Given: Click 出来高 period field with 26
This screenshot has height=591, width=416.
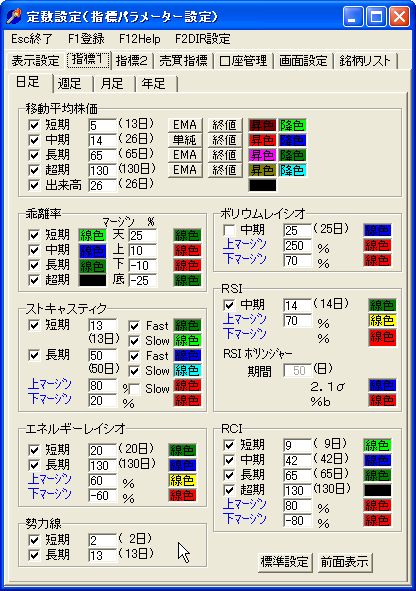Looking at the screenshot, I should pyautogui.click(x=102, y=185).
